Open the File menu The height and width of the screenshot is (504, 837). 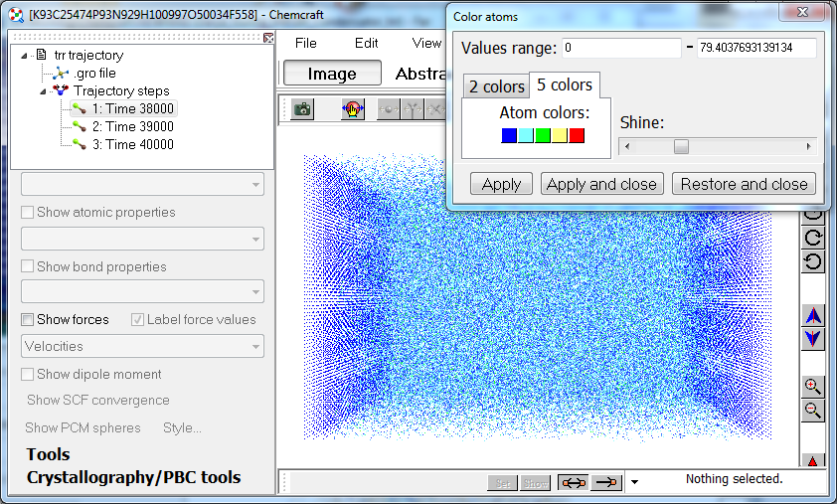pos(305,43)
